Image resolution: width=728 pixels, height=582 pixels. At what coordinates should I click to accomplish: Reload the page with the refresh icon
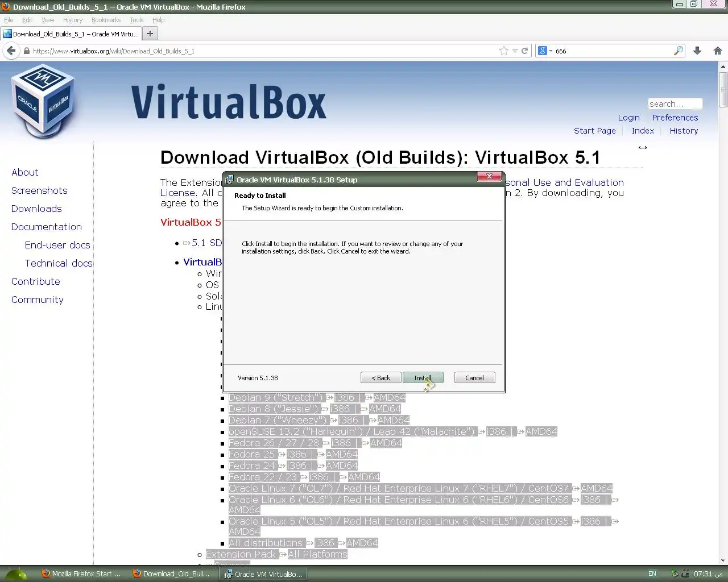tap(524, 51)
